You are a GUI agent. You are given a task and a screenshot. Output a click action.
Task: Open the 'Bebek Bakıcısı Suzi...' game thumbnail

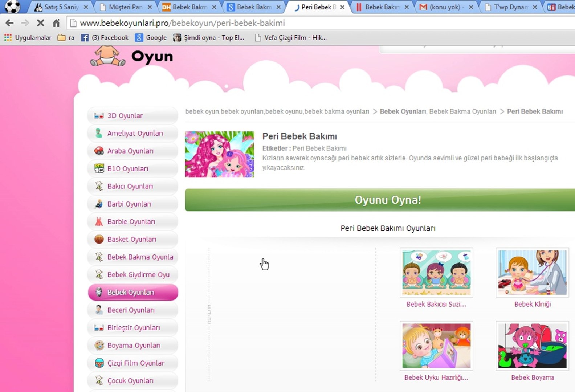click(436, 272)
